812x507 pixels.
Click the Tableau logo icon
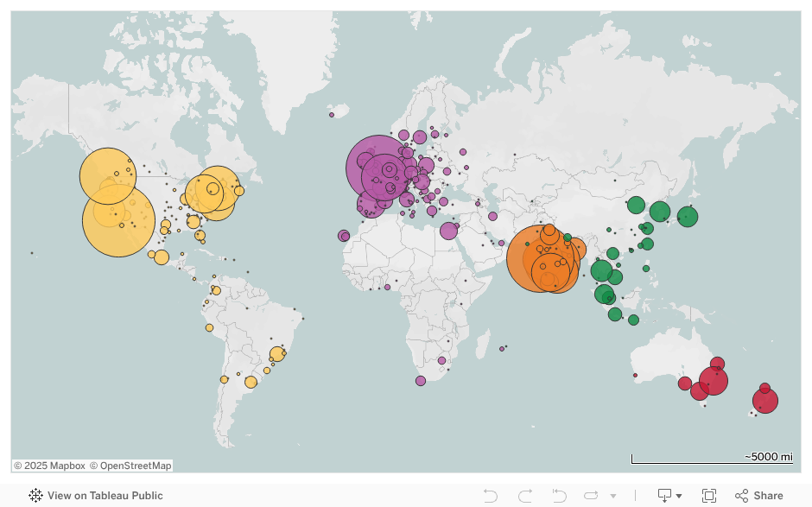coord(35,496)
